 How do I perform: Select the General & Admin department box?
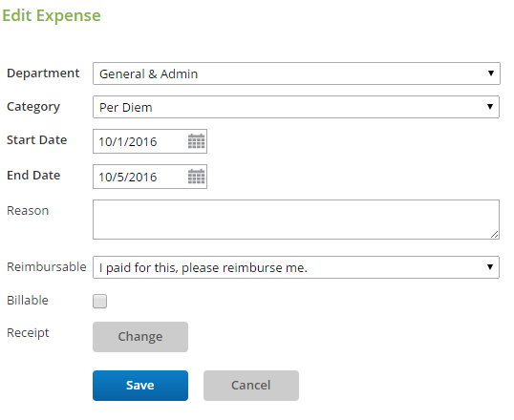296,73
